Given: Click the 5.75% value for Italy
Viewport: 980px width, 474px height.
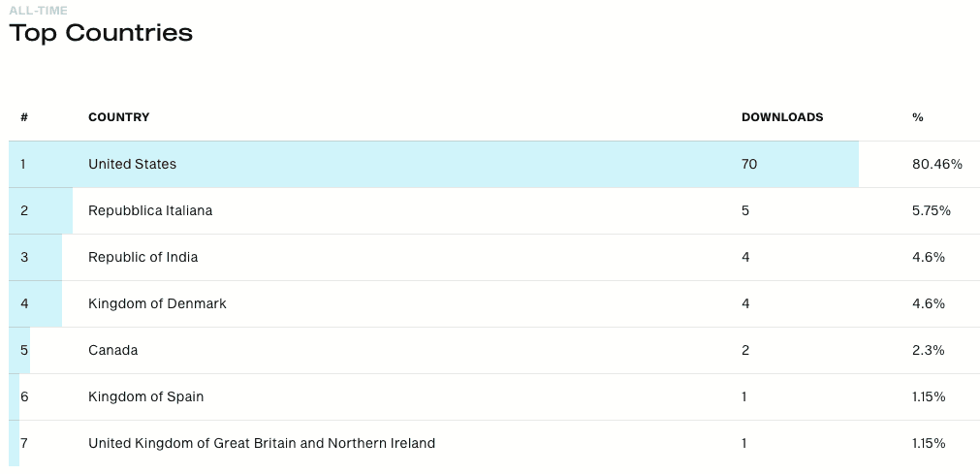Looking at the screenshot, I should coord(932,210).
